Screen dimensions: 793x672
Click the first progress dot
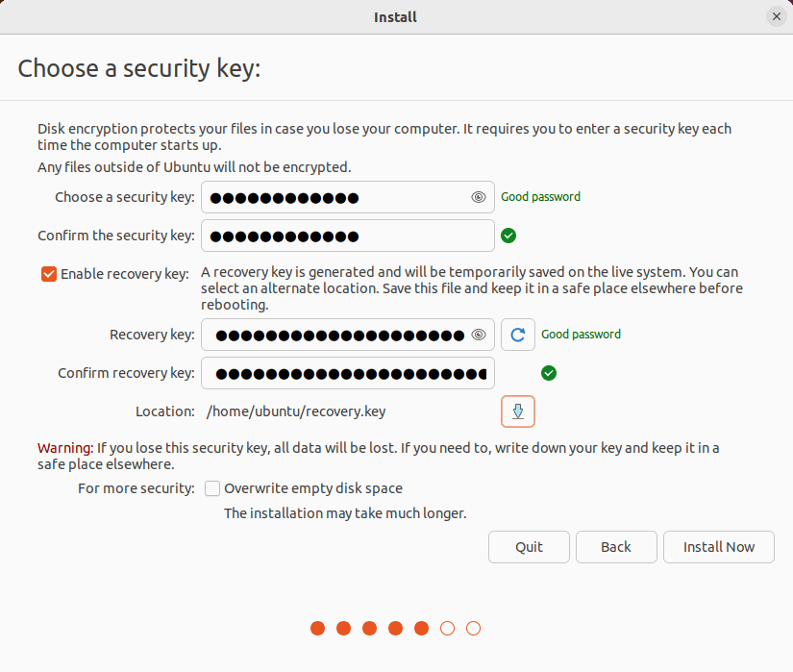pyautogui.click(x=318, y=629)
